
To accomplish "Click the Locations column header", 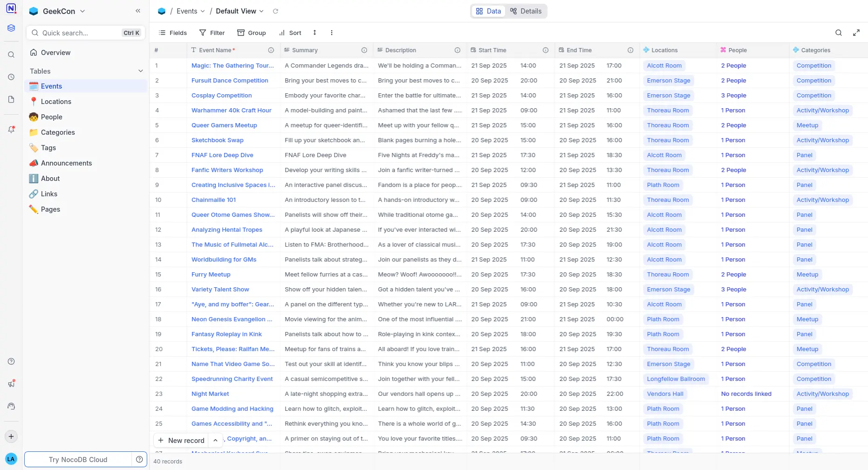I will (677, 50).
